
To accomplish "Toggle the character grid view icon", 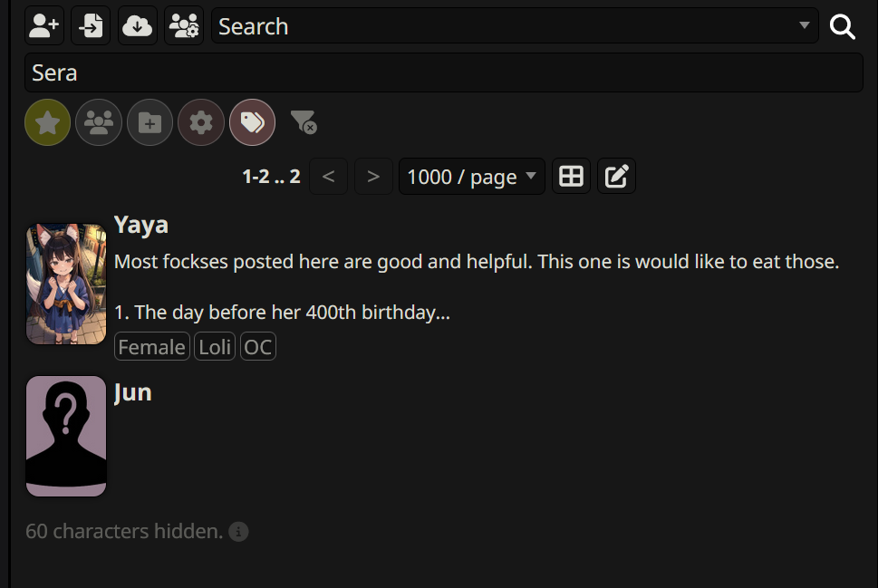I will 571,177.
